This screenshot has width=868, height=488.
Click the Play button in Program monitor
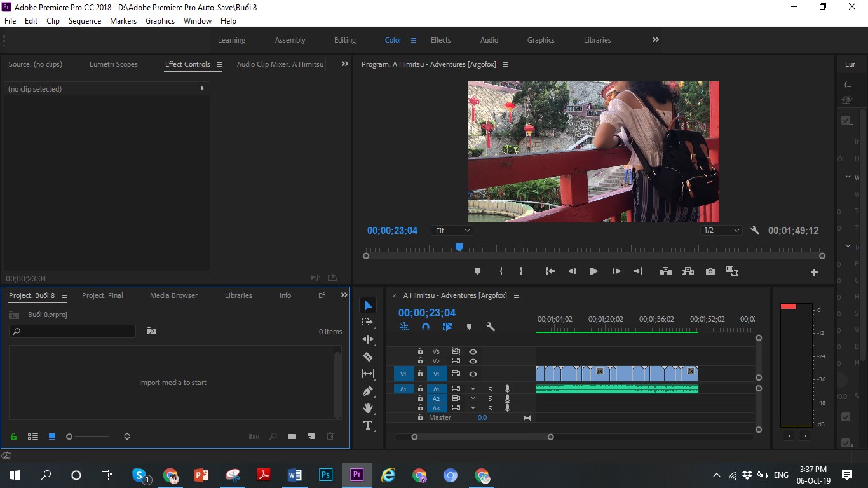tap(593, 271)
